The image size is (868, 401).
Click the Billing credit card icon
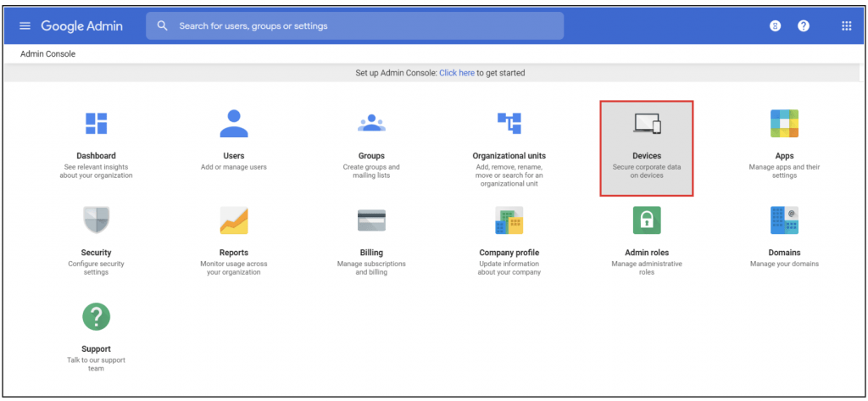pyautogui.click(x=371, y=220)
